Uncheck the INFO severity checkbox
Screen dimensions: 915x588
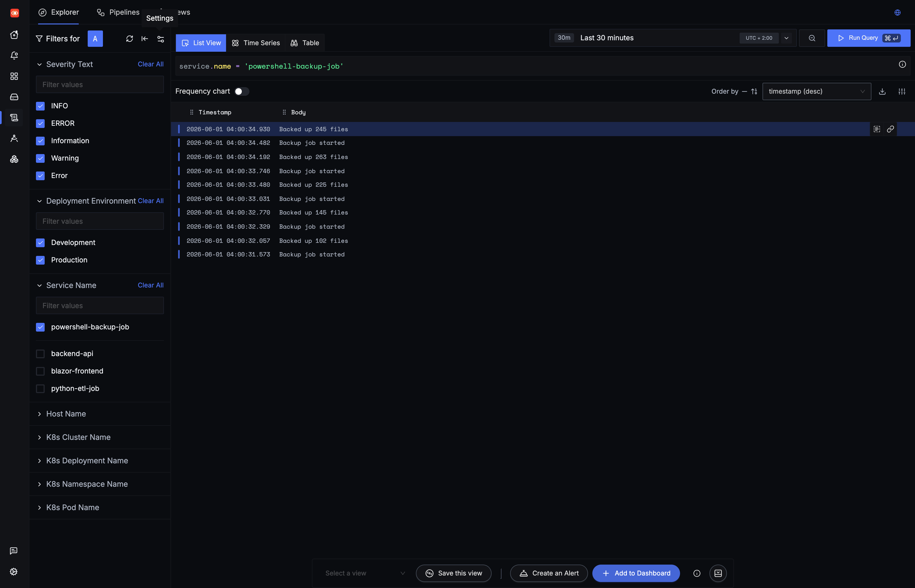(x=40, y=106)
